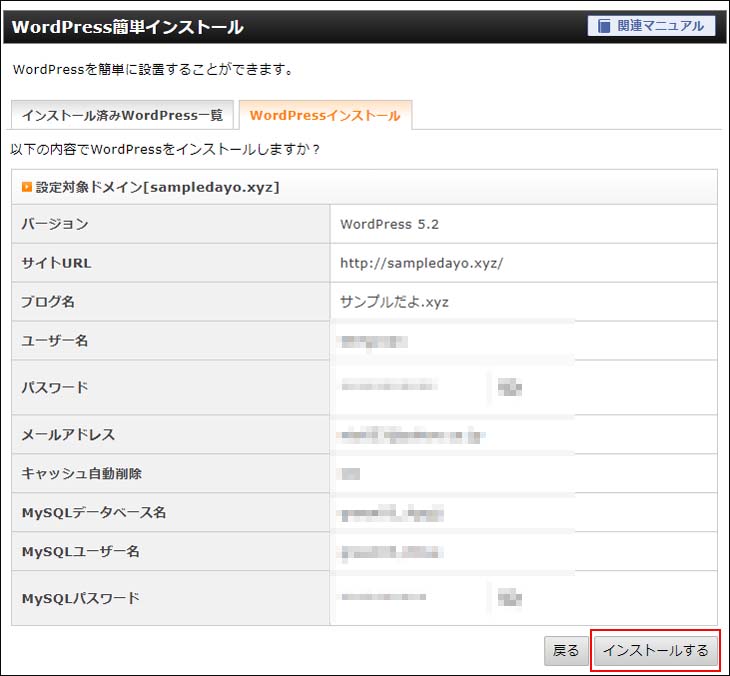The image size is (730, 676).
Task: Click the 戻る button
Action: [566, 650]
